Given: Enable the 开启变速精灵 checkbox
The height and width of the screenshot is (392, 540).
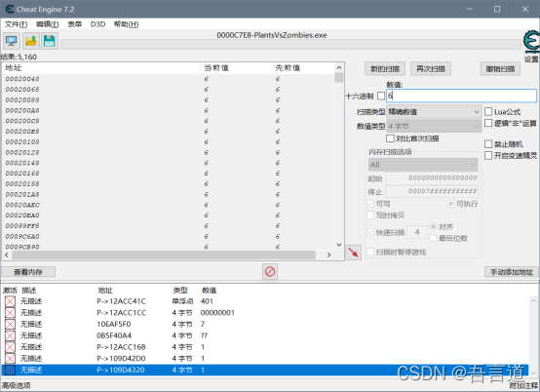Looking at the screenshot, I should [488, 155].
